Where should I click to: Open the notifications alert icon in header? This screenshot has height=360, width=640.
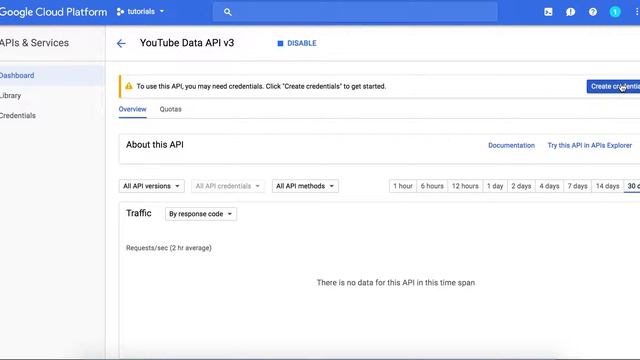[571, 12]
